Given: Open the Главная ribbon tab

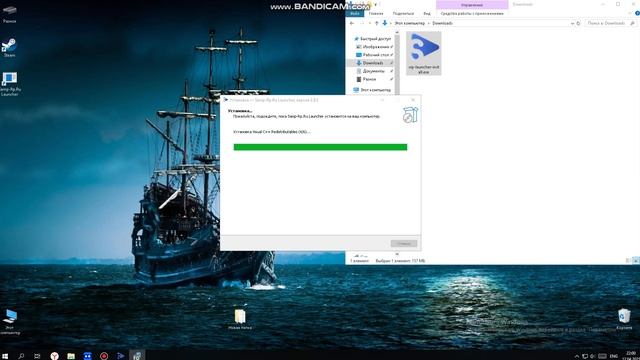Looking at the screenshot, I should point(376,13).
